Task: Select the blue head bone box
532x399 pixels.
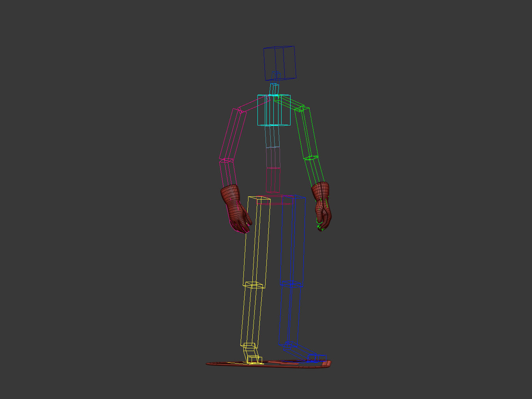Action: (279, 63)
